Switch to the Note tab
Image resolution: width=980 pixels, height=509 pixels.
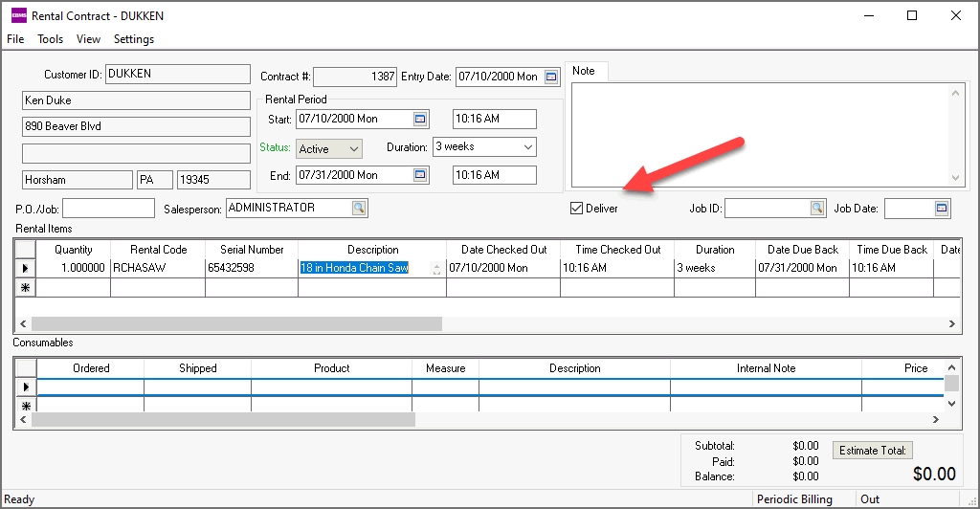[583, 71]
